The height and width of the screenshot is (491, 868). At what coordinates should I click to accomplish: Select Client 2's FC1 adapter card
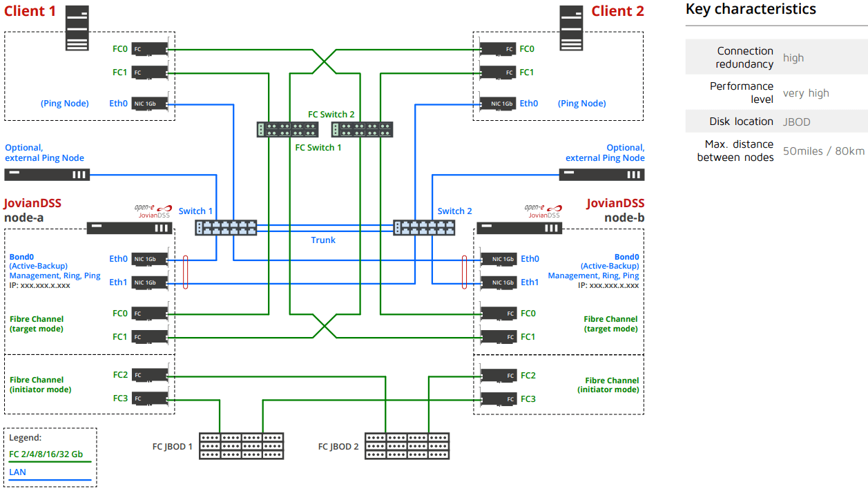[x=498, y=73]
